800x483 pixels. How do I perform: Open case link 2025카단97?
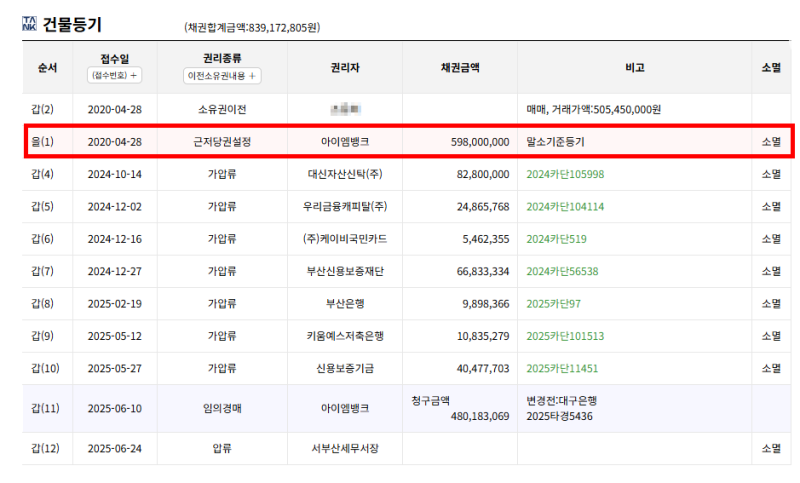coord(554,304)
